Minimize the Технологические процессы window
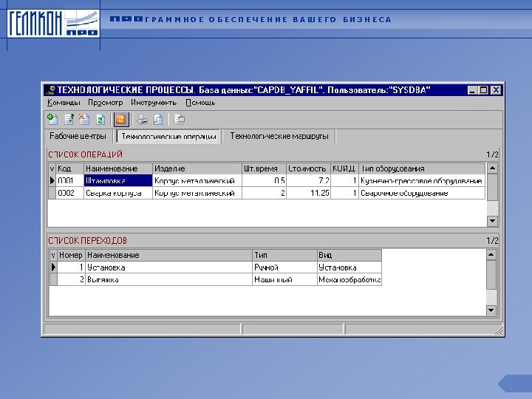The height and width of the screenshot is (399, 532). 472,90
